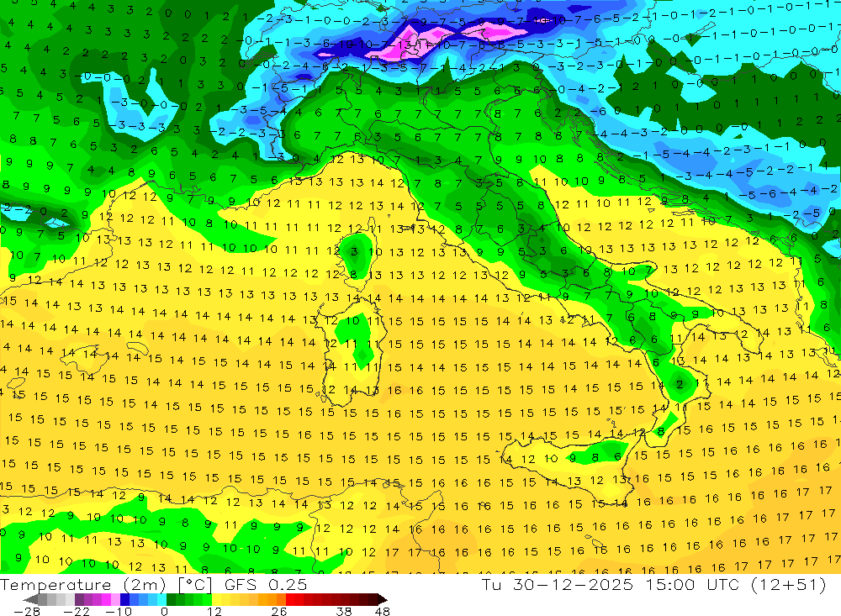Pick the light pink legend swatch
Viewport: 841px width, 616px height.
tap(115, 599)
